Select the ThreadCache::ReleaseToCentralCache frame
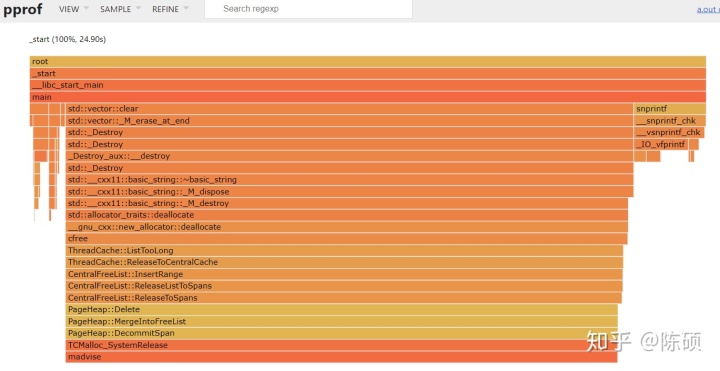The width and height of the screenshot is (720, 371). [x=344, y=262]
